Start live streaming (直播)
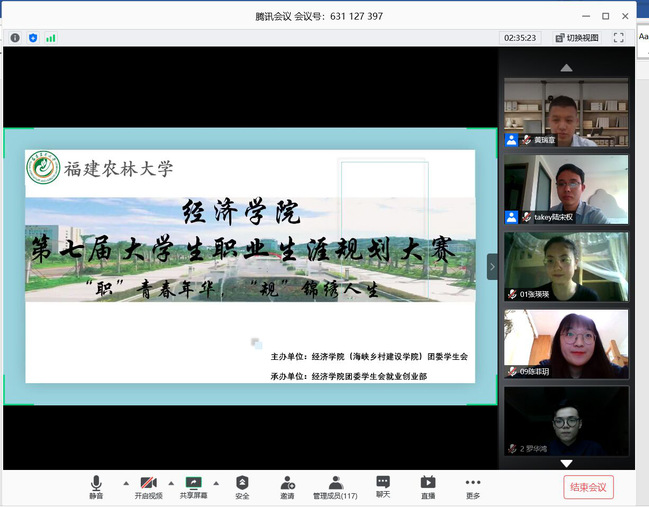Image resolution: width=649 pixels, height=507 pixels. (x=427, y=486)
